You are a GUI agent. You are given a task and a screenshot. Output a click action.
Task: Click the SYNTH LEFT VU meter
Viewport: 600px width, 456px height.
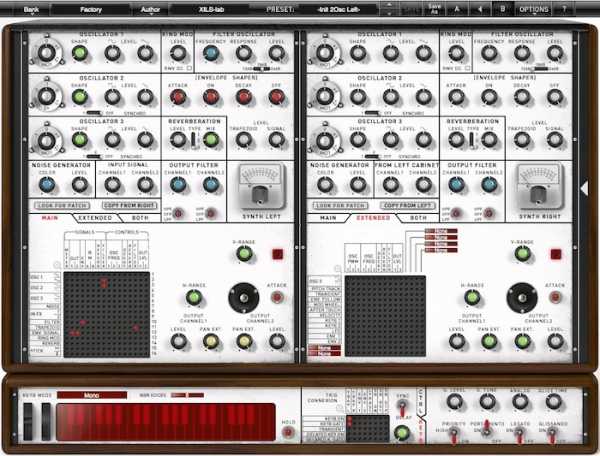[261, 187]
